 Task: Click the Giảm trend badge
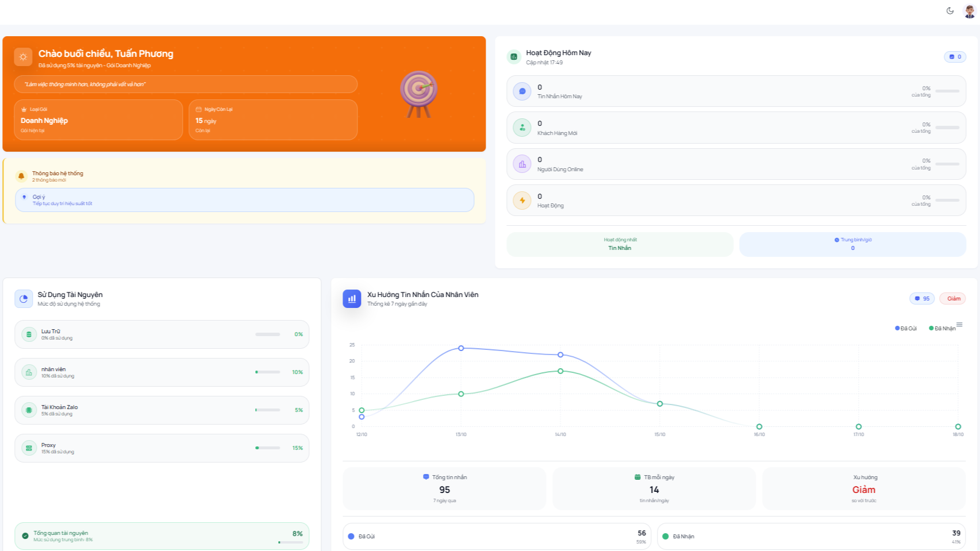click(x=952, y=299)
